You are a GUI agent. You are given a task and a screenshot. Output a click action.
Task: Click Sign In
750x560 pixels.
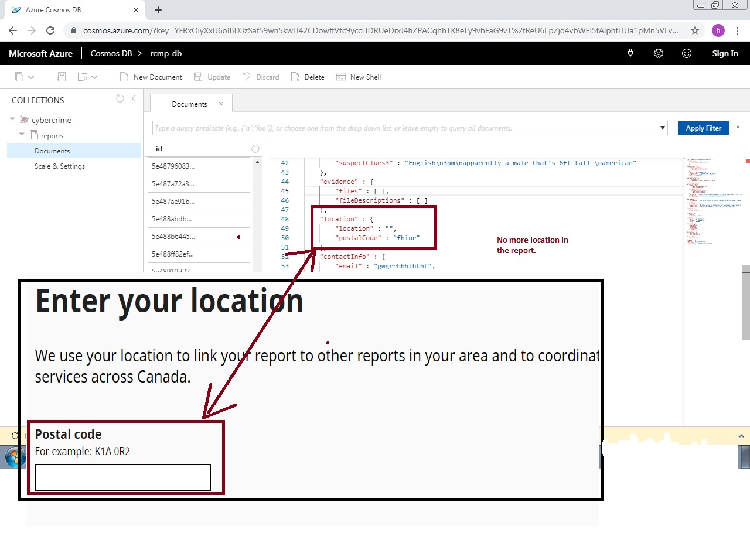725,53
